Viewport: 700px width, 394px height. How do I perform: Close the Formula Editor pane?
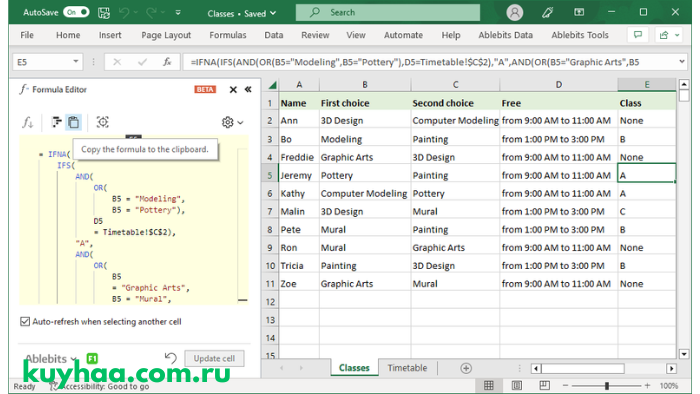233,90
